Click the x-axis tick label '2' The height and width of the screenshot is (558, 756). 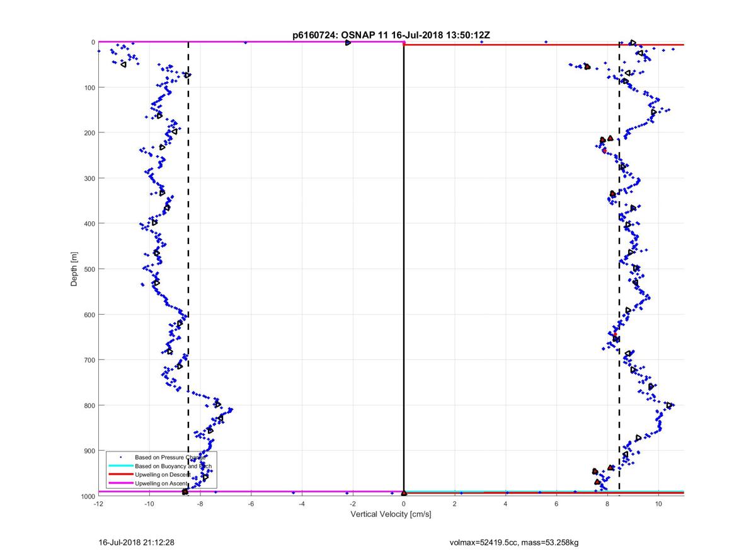455,504
